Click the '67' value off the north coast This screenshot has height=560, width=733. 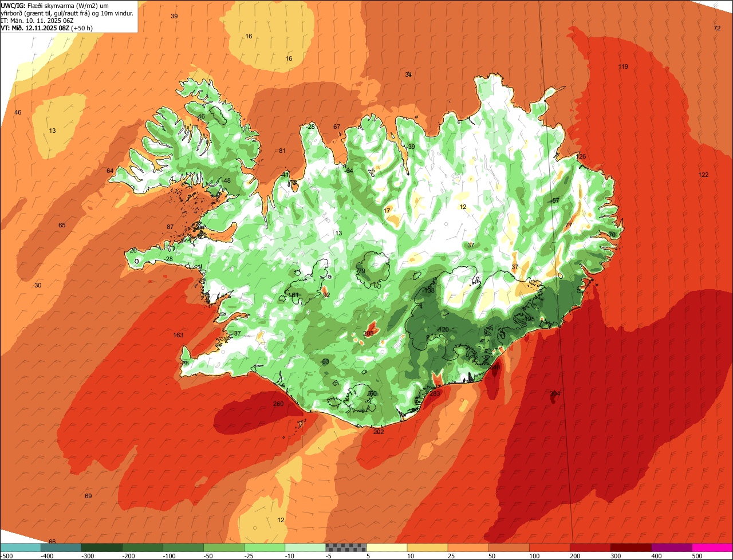[x=337, y=127]
